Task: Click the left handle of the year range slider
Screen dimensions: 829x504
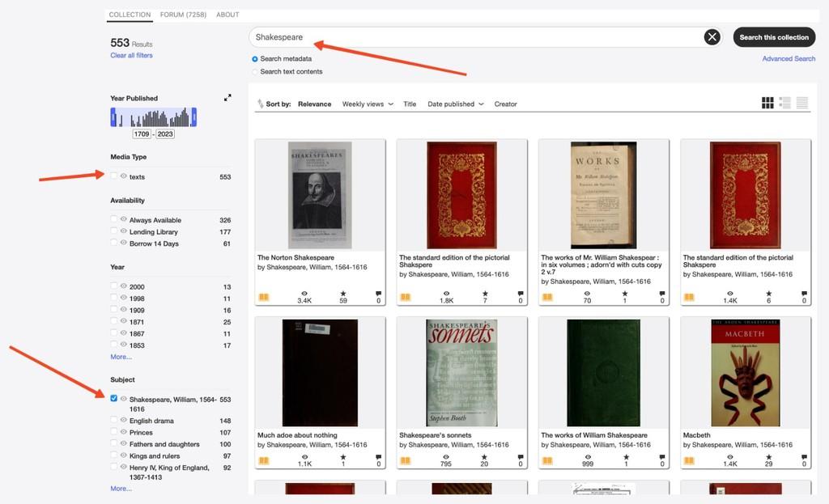Action: point(113,117)
